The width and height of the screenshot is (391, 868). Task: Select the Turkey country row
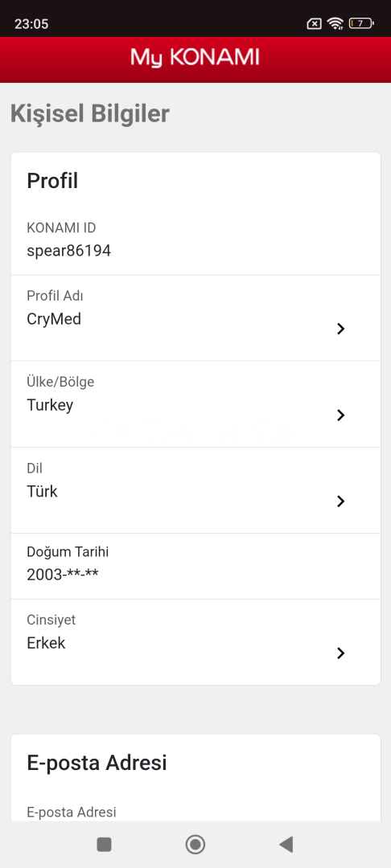tap(195, 404)
